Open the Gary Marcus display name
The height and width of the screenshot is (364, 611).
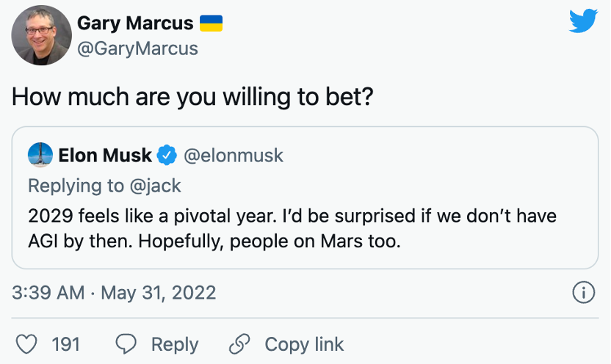pyautogui.click(x=135, y=23)
